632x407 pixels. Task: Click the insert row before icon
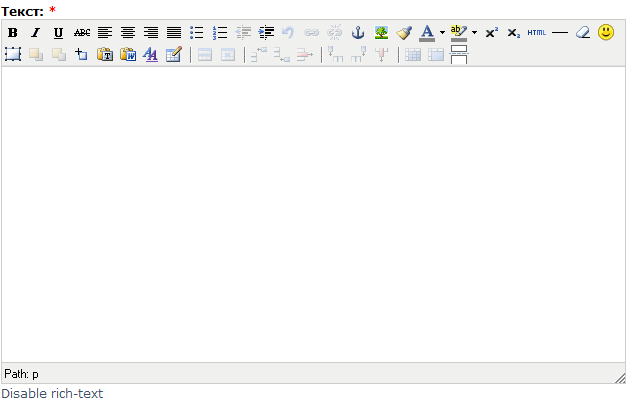click(259, 54)
